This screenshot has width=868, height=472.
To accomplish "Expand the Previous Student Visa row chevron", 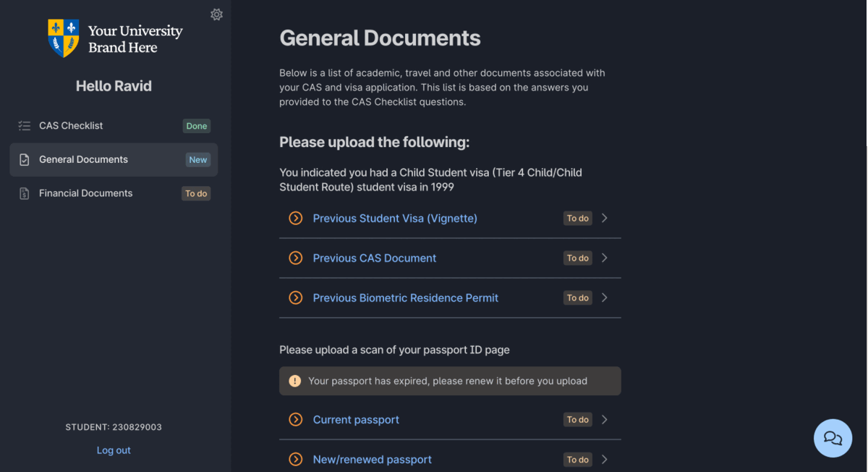I will point(605,218).
